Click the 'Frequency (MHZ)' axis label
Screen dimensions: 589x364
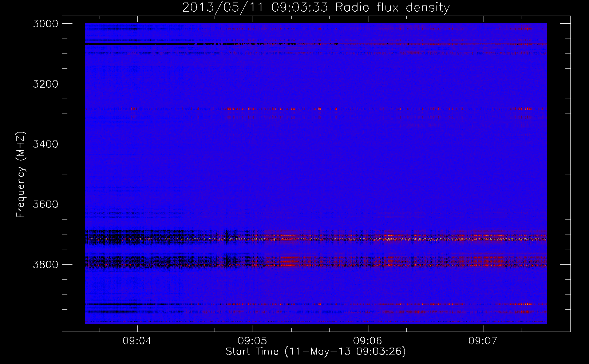(21, 175)
